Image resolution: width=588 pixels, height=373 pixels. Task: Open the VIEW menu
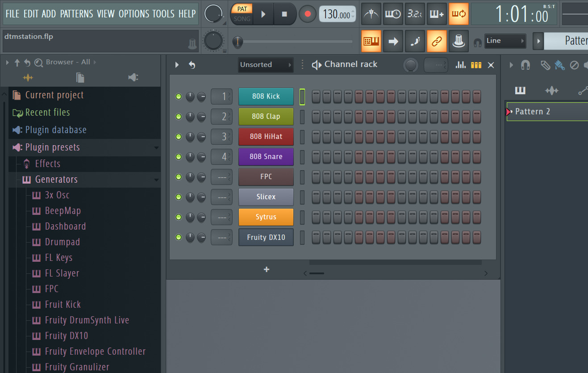[x=106, y=14]
